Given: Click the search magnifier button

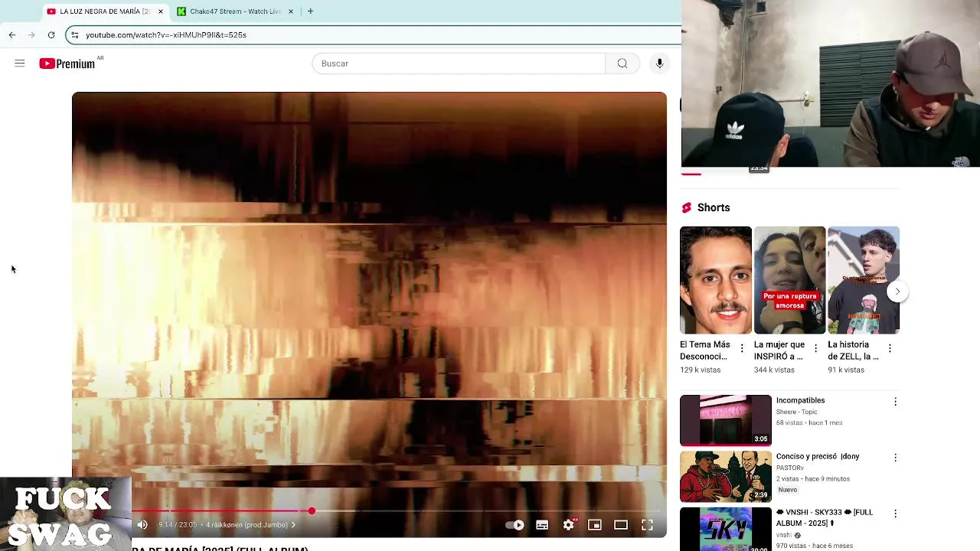Looking at the screenshot, I should [x=622, y=64].
